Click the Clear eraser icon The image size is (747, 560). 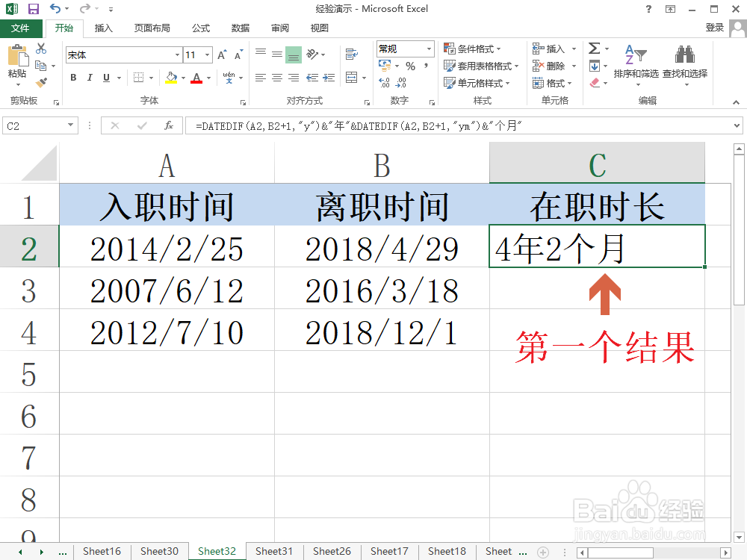tap(595, 83)
